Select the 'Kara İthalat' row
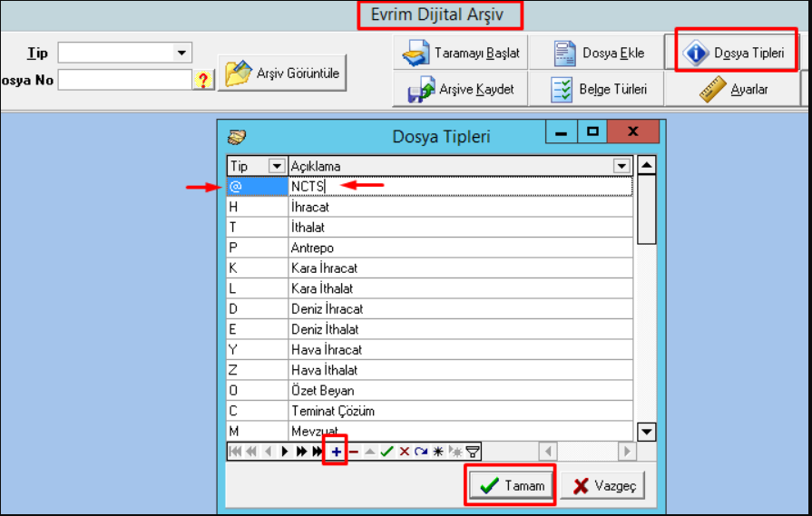Image resolution: width=812 pixels, height=516 pixels. point(430,288)
